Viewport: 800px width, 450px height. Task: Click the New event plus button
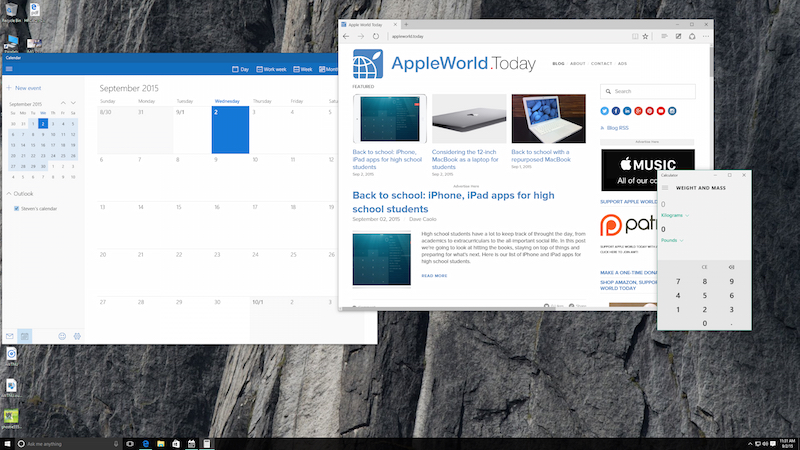(9, 88)
